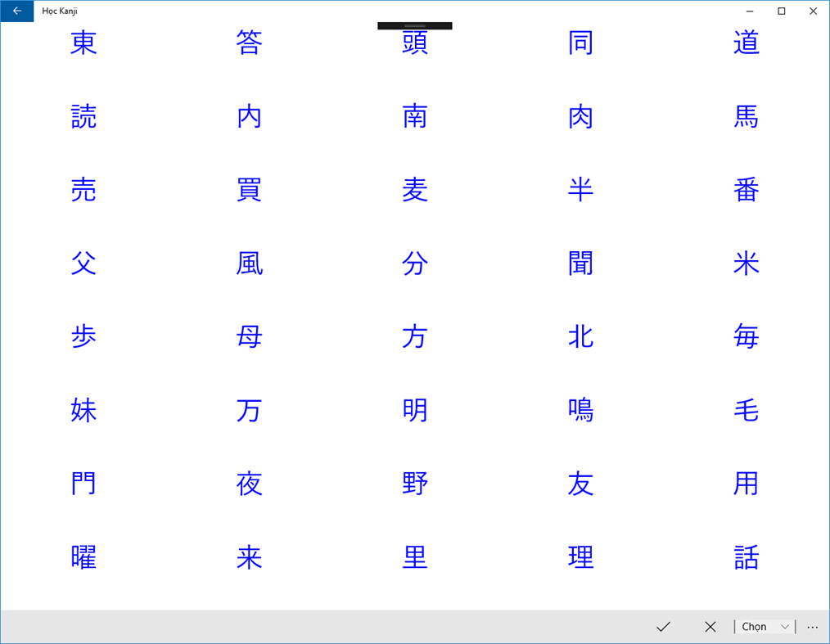This screenshot has width=830, height=644.
Task: Click the kanji 父 on the left
Action: [x=83, y=263]
